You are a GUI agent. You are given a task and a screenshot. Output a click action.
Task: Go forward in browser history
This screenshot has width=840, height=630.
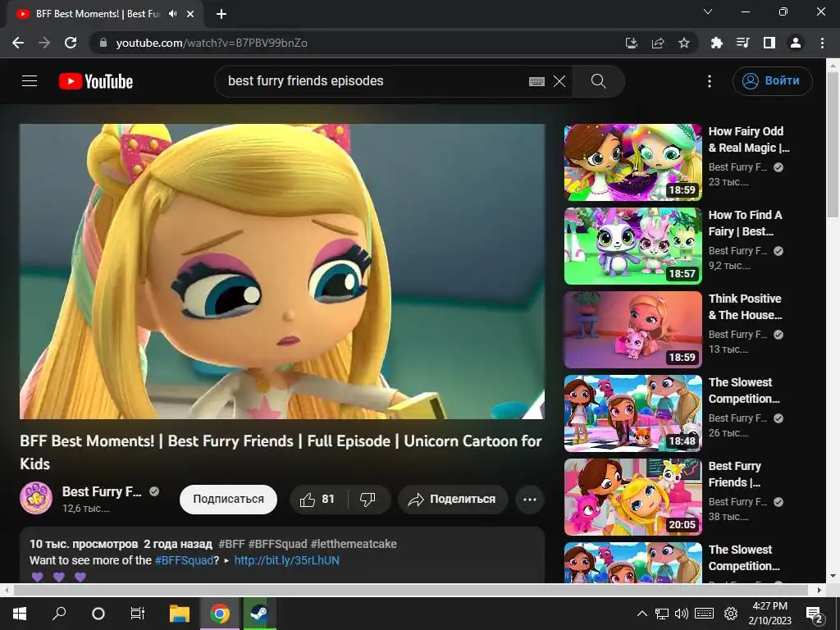tap(44, 43)
